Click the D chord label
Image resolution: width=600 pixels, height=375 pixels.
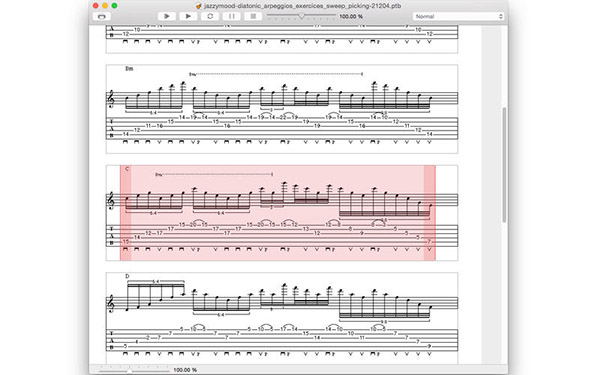[127, 276]
